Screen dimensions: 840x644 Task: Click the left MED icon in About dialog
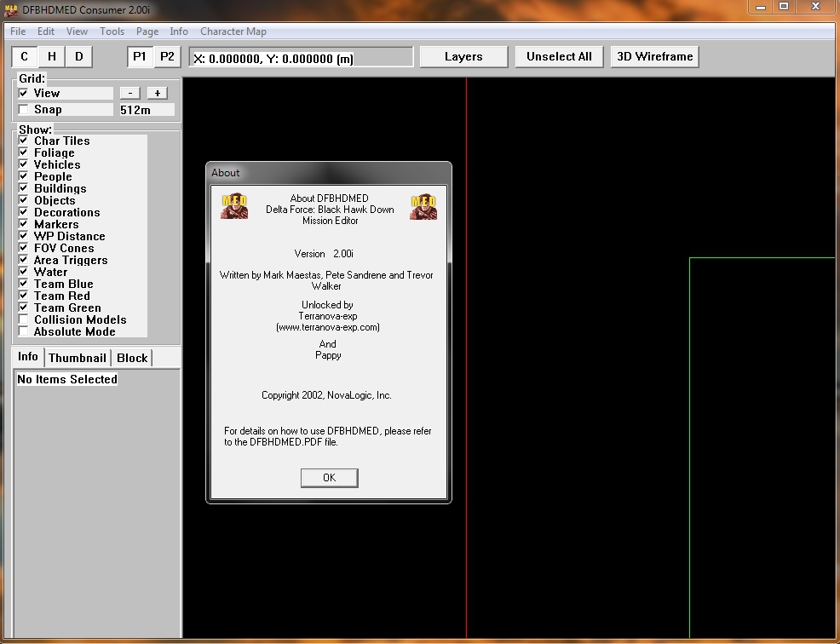(234, 206)
